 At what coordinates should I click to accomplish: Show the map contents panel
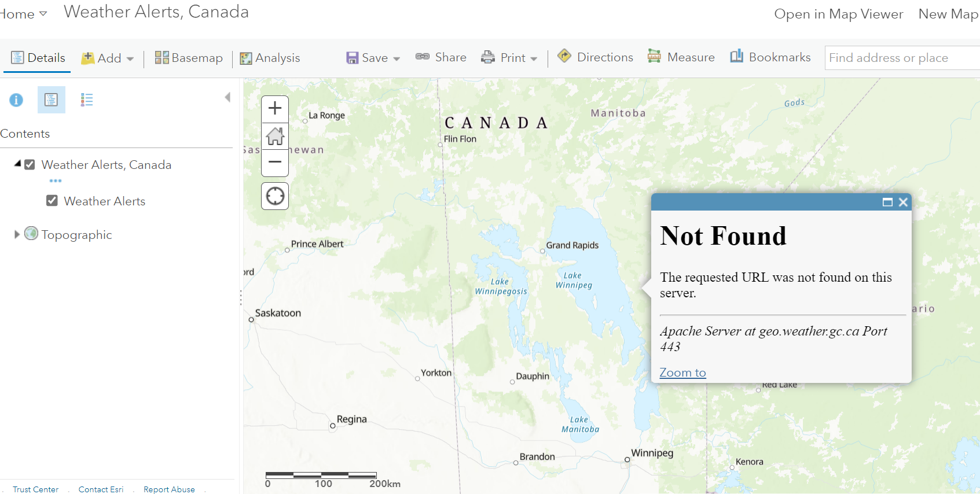point(52,100)
